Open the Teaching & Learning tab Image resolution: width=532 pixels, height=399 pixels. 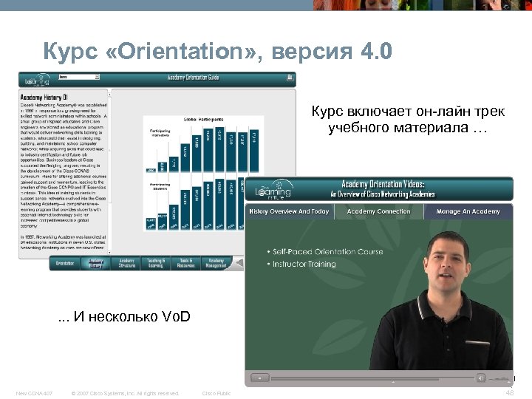(x=156, y=263)
